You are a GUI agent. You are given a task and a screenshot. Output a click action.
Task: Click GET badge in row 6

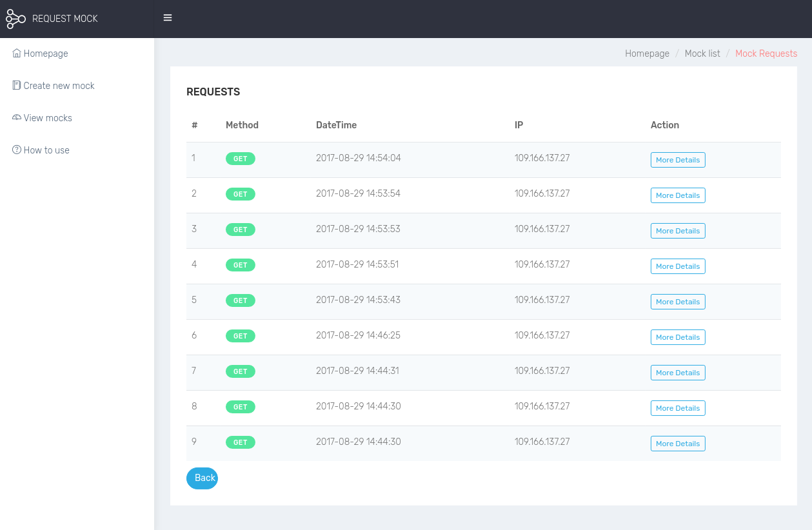click(x=241, y=336)
